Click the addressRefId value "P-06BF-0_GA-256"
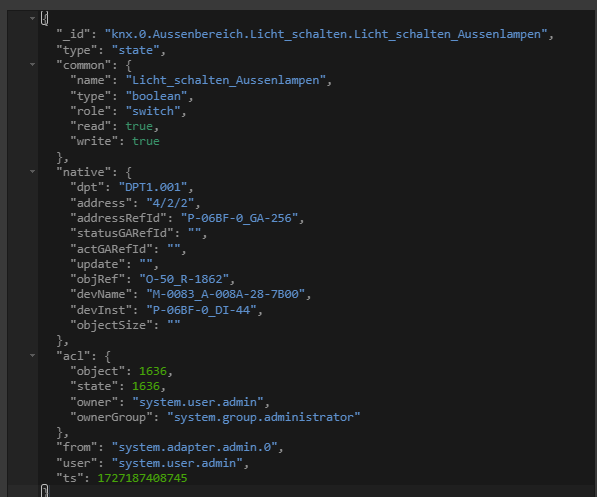597x497 pixels. point(239,218)
